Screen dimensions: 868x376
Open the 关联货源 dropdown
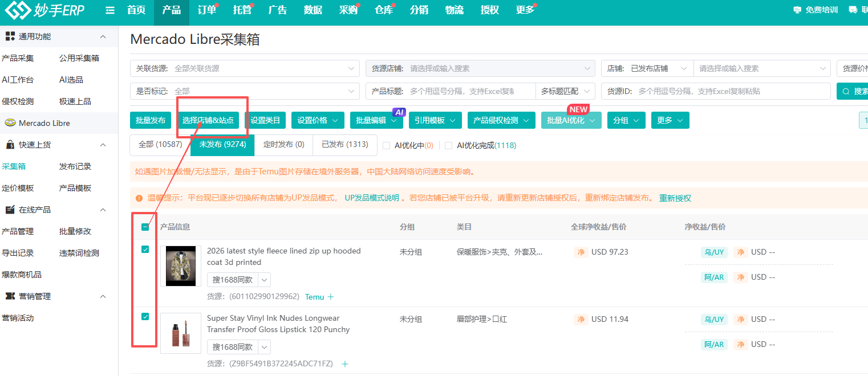click(245, 68)
